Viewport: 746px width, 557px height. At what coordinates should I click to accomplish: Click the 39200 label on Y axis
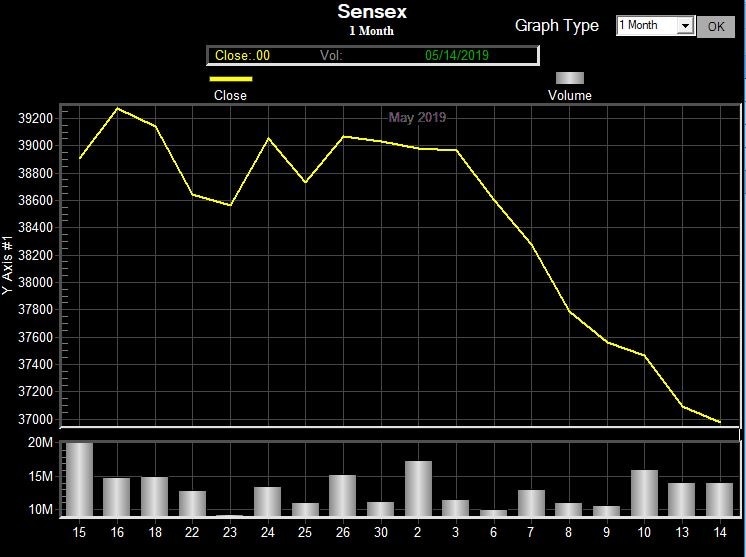click(35, 118)
